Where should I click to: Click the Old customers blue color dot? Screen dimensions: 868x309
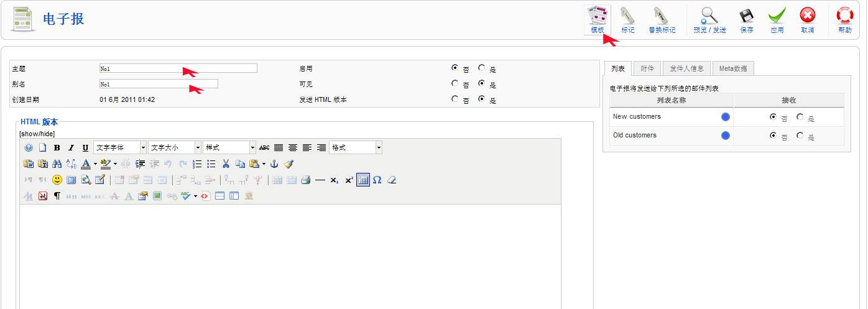725,136
